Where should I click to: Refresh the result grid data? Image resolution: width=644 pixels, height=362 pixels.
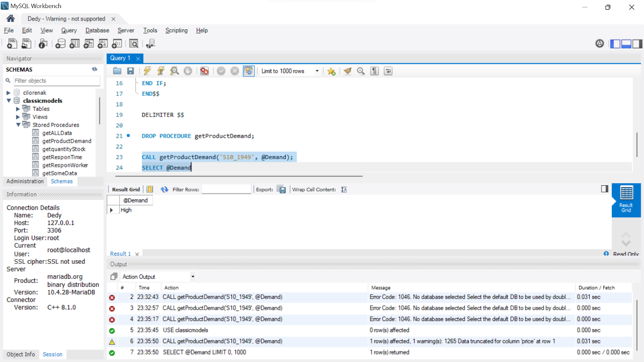(164, 189)
